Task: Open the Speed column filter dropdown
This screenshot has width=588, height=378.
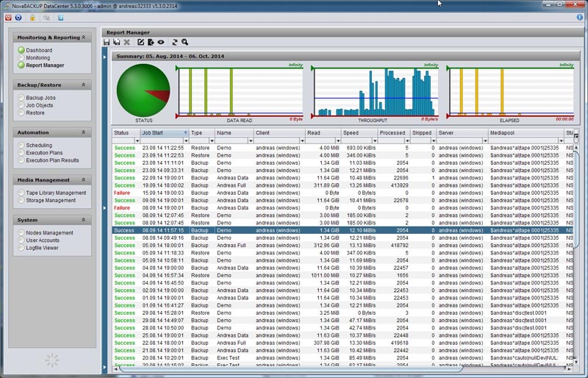Action: point(375,140)
